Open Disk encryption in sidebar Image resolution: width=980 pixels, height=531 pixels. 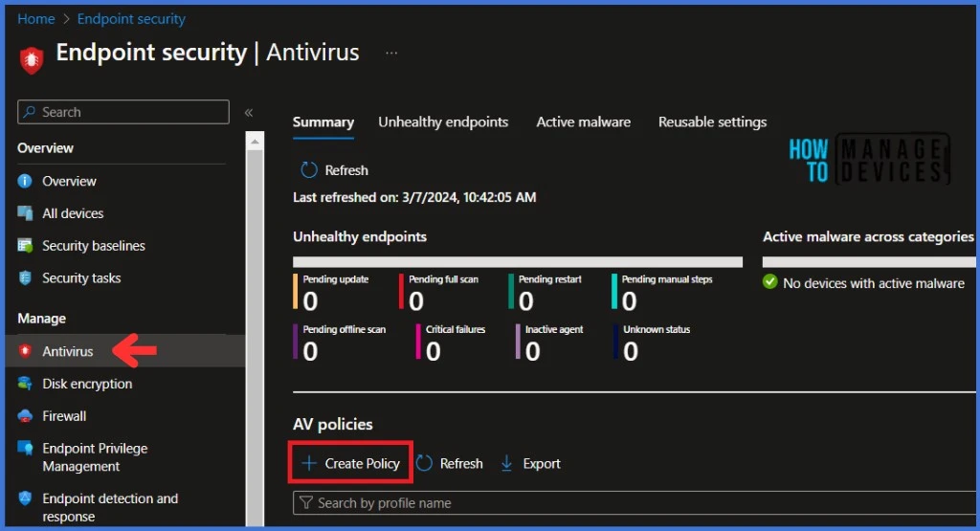(x=87, y=384)
